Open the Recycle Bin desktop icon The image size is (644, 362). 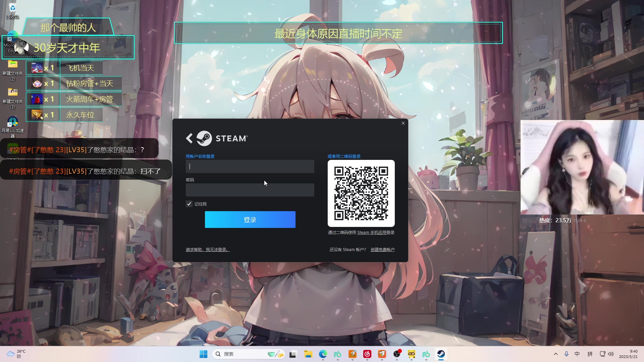12,11
